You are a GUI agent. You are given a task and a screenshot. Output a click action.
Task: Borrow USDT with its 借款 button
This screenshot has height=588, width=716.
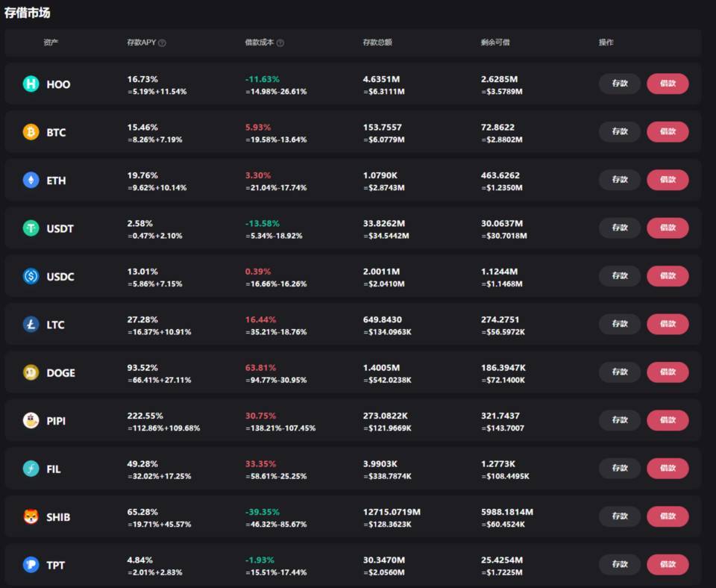click(x=668, y=228)
